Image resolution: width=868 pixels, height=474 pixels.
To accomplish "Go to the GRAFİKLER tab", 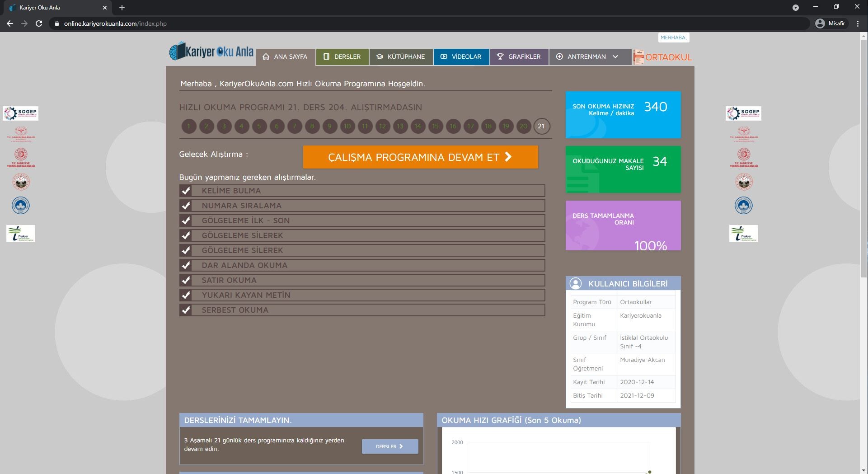I will click(x=519, y=57).
